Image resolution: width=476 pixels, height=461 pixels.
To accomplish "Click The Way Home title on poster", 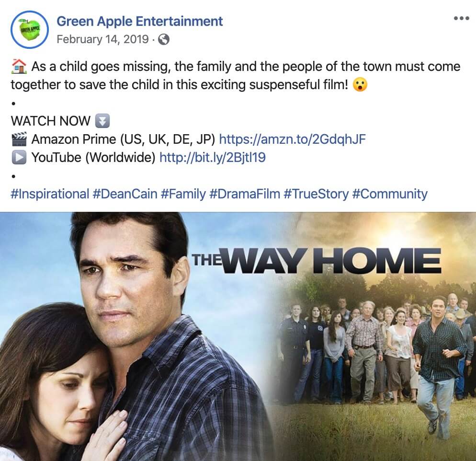I will (317, 261).
